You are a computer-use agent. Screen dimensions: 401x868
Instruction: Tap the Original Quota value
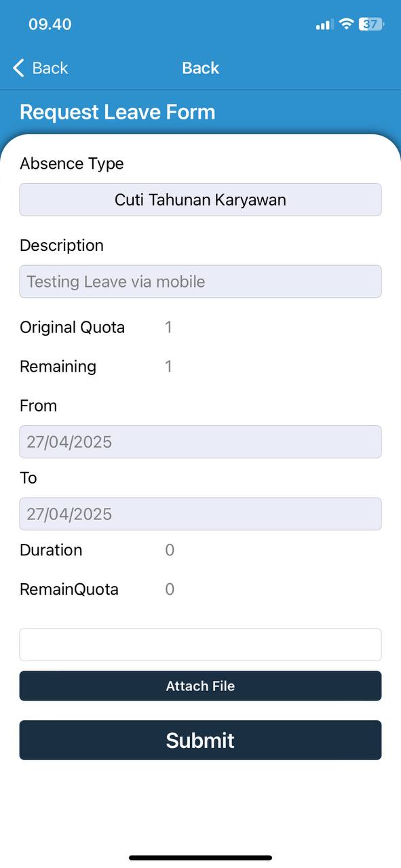pyautogui.click(x=168, y=328)
